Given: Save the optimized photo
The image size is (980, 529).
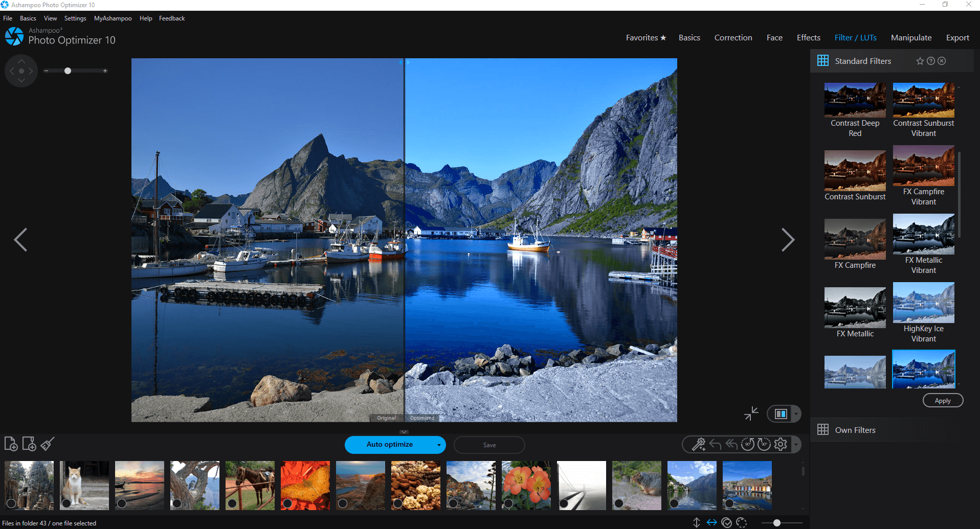Looking at the screenshot, I should tap(488, 445).
